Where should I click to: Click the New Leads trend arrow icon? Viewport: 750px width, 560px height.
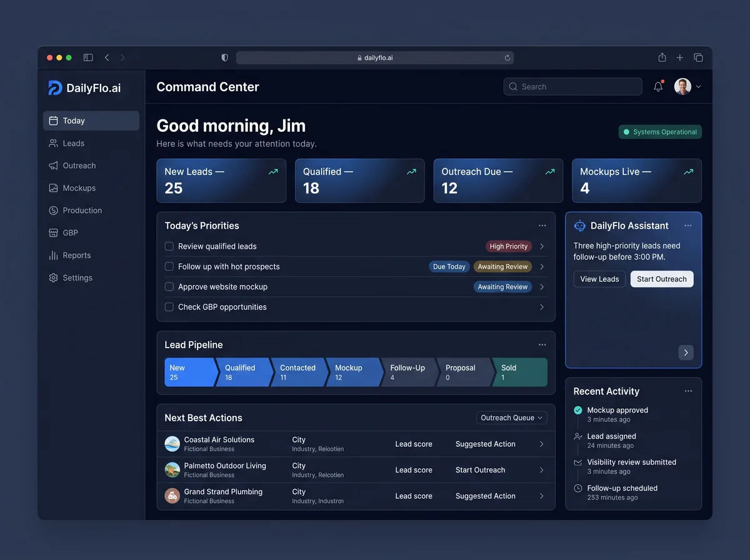(273, 171)
